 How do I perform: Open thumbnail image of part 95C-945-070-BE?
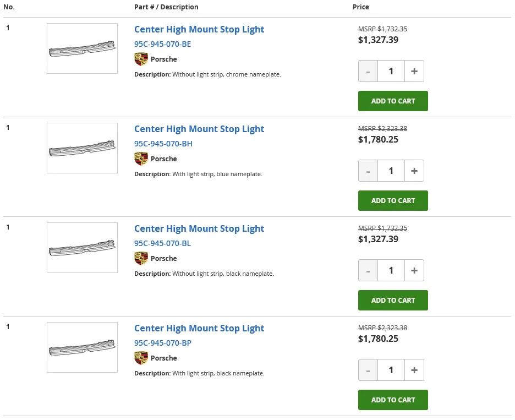[x=82, y=48]
